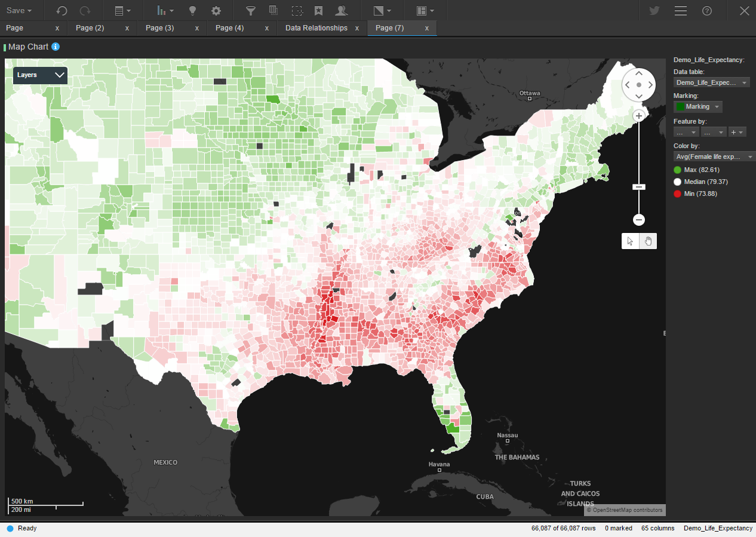
Task: Expand the Layers dropdown on the map
Action: point(41,75)
